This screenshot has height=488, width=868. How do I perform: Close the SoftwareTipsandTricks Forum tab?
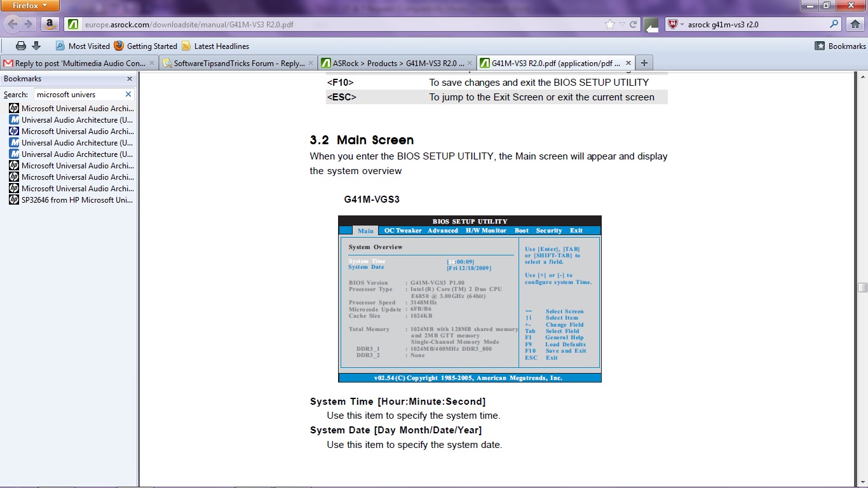pos(311,63)
